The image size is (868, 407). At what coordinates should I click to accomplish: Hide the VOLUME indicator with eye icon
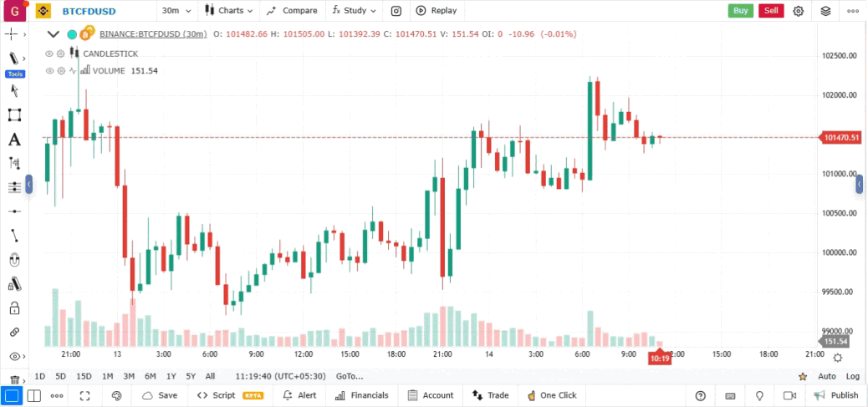(x=49, y=71)
